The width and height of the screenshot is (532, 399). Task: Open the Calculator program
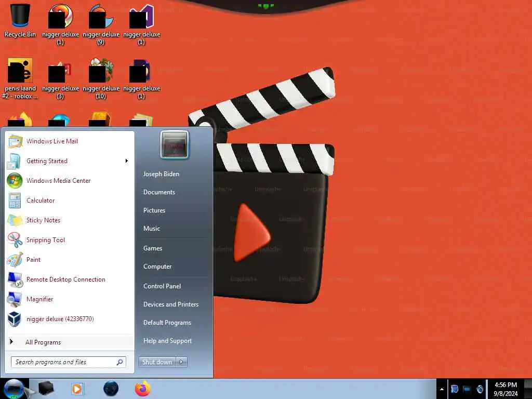(x=70, y=200)
